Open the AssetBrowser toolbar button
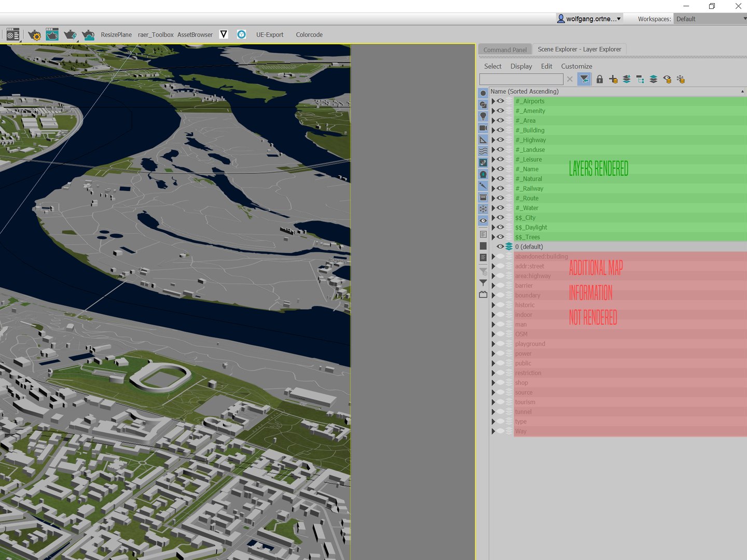The height and width of the screenshot is (560, 747). tap(195, 35)
